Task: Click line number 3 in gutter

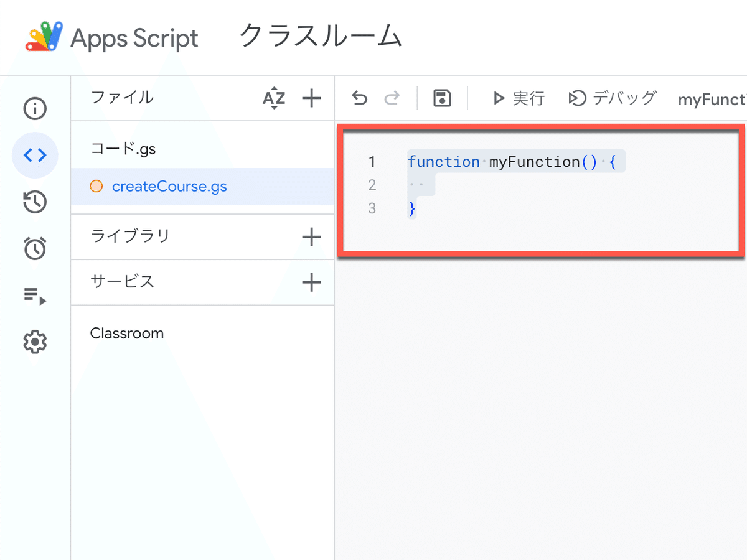Action: pyautogui.click(x=372, y=208)
